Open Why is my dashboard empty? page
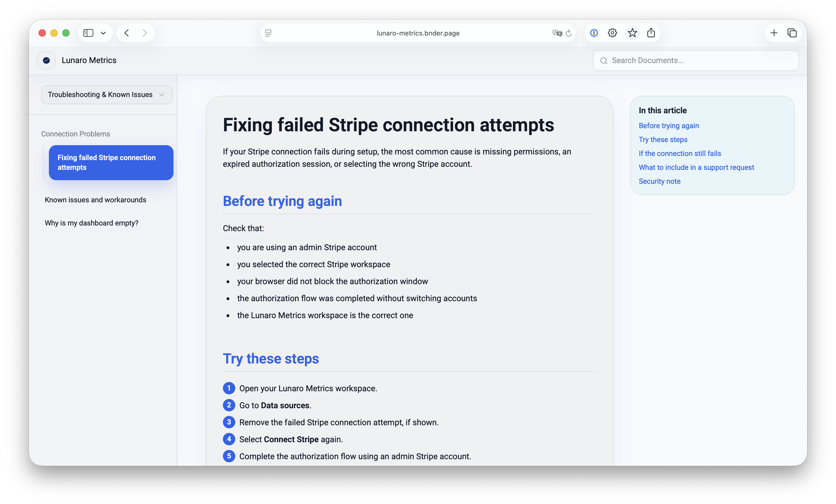Viewport: 836px width, 504px height. 92,223
